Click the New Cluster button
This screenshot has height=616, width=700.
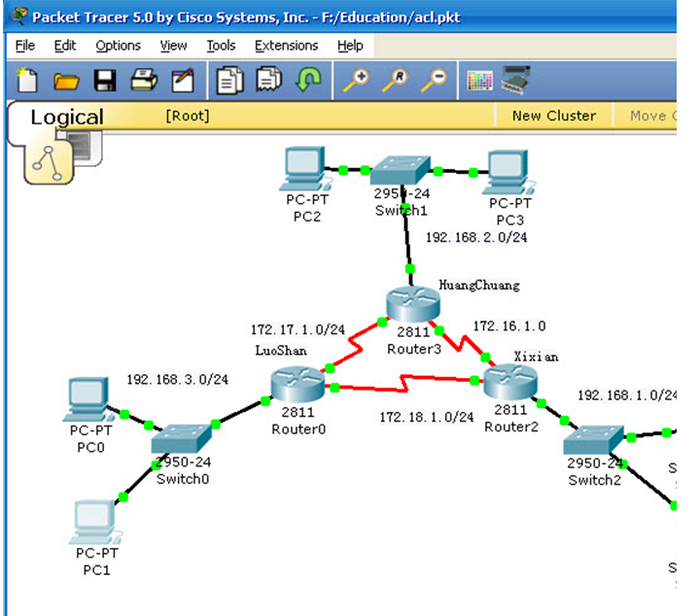click(x=554, y=116)
